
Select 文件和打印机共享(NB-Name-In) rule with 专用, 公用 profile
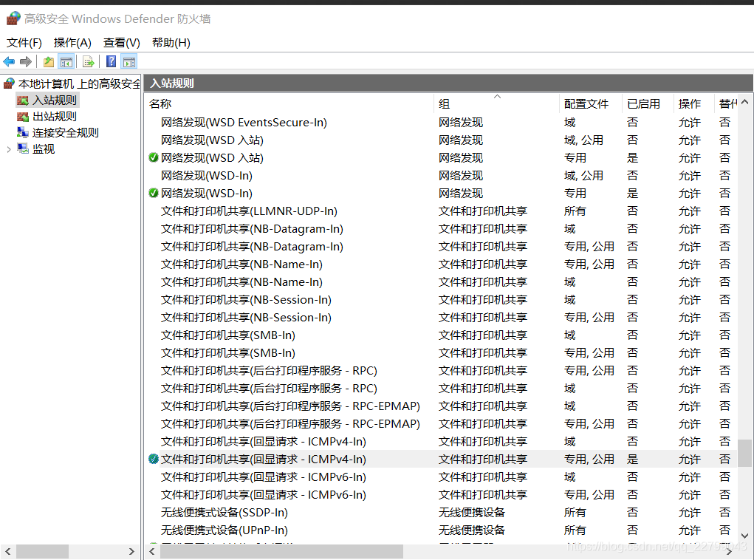(x=241, y=264)
